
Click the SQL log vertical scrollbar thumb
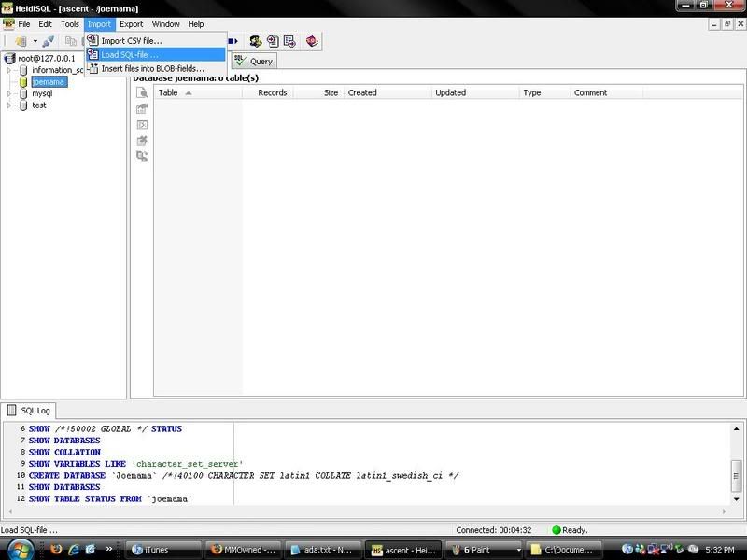tap(736, 475)
